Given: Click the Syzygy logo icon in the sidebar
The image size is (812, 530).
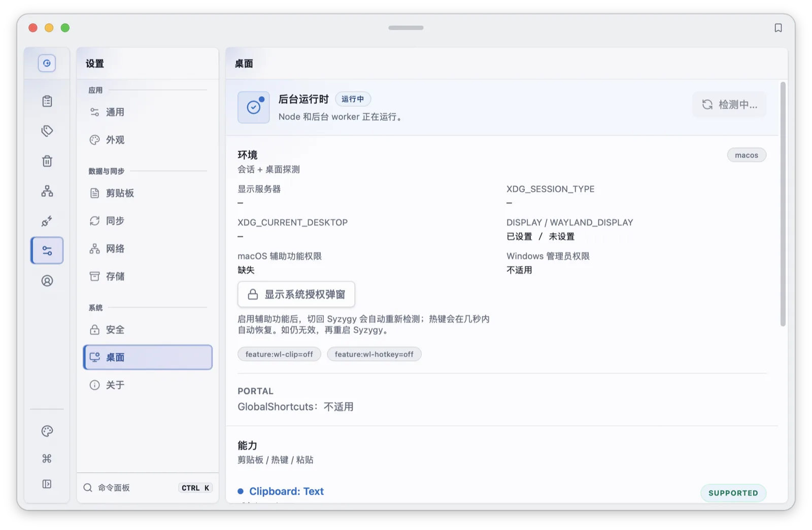Looking at the screenshot, I should pos(47,63).
